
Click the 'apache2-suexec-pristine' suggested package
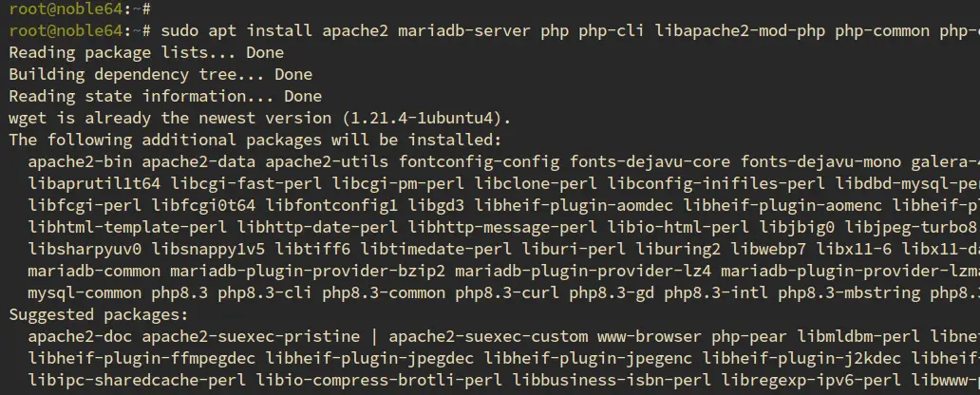(251, 337)
